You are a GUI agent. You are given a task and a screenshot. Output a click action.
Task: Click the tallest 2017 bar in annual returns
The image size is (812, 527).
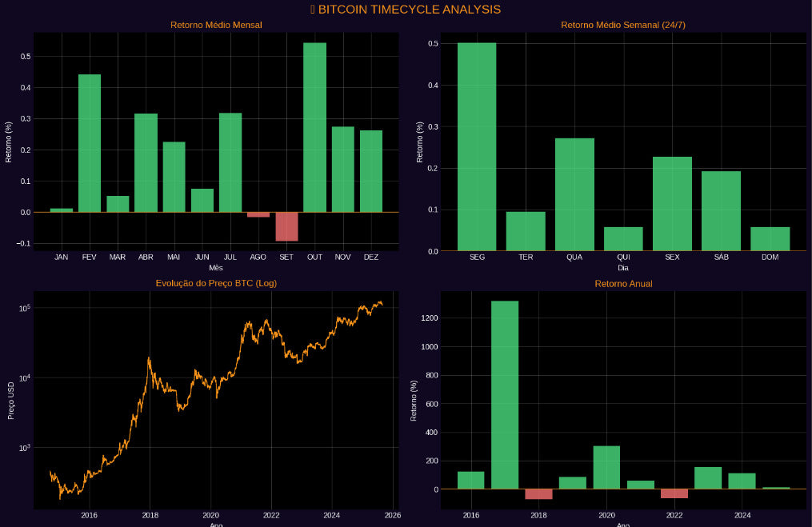tap(504, 395)
